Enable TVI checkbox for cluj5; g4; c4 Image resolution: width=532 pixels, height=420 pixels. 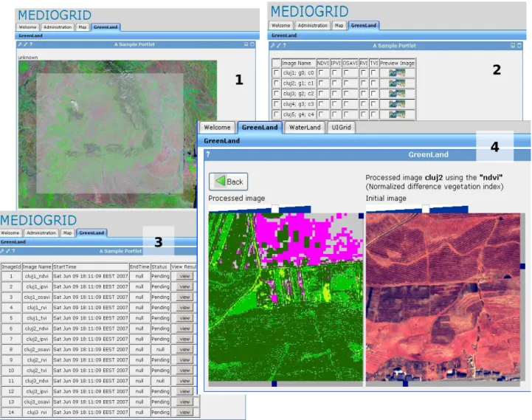coord(373,114)
